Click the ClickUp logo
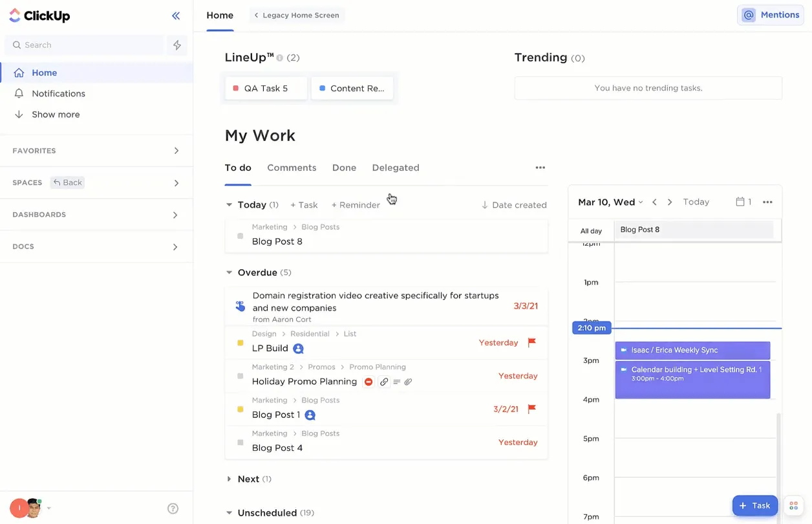This screenshot has height=524, width=812. pos(39,16)
